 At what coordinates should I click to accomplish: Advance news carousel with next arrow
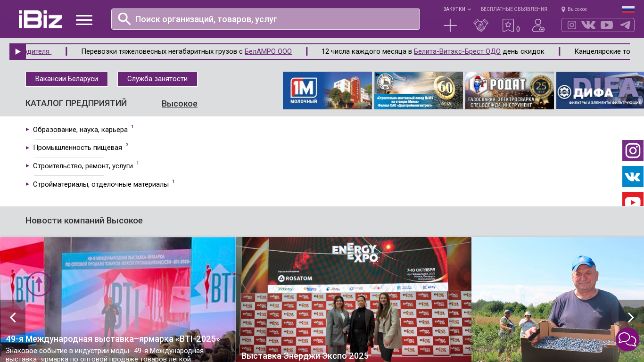point(631,318)
